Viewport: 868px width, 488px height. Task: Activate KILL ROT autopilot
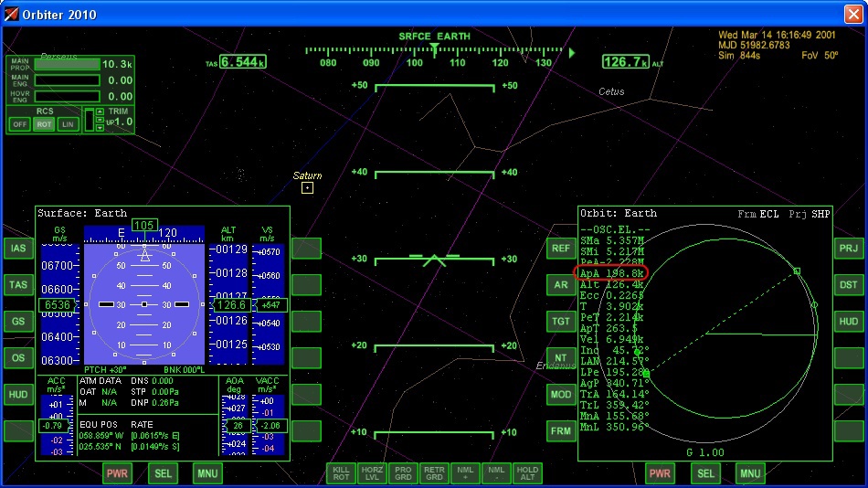(341, 473)
